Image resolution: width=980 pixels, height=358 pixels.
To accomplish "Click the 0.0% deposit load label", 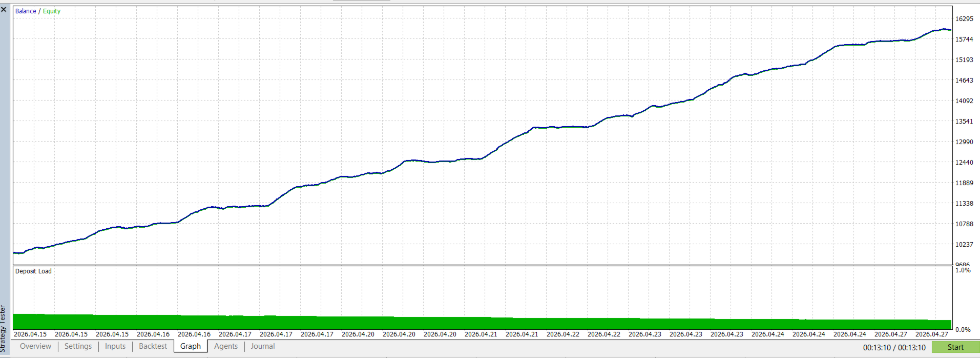I will coord(963,329).
